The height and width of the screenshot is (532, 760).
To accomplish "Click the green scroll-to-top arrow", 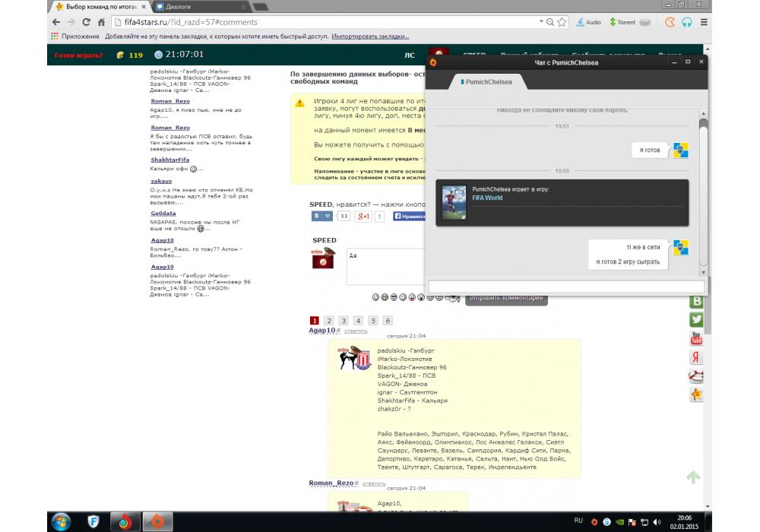I will pos(693,477).
